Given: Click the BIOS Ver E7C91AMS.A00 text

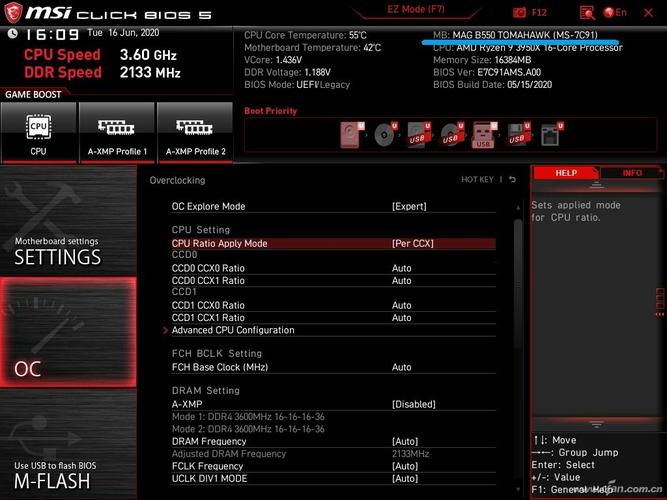Looking at the screenshot, I should tap(487, 72).
